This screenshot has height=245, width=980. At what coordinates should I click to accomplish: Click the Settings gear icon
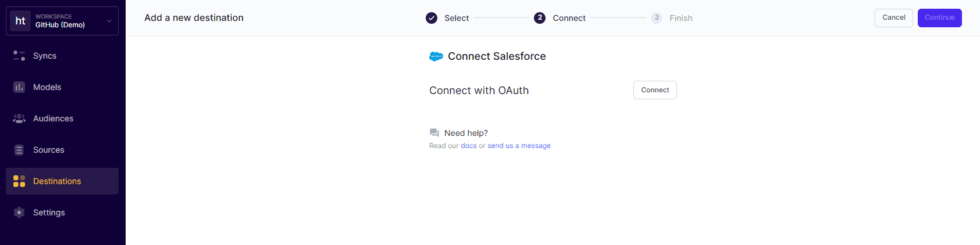[x=19, y=212]
